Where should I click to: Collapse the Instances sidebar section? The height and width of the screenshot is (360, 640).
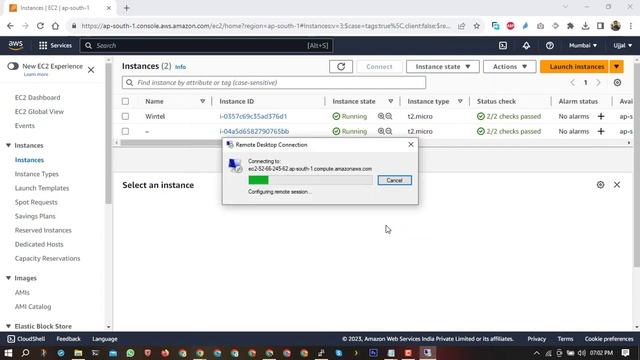coord(8,145)
